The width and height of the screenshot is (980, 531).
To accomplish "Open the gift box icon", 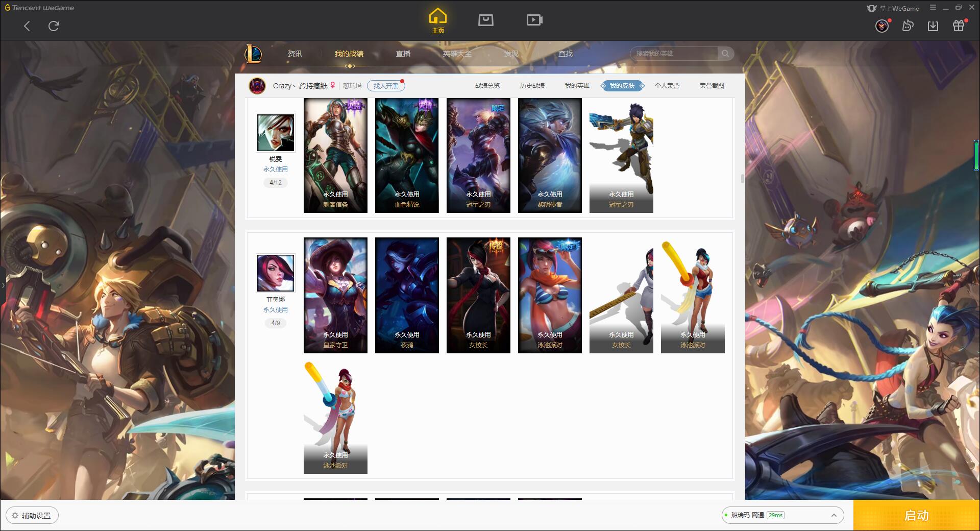I will (x=959, y=26).
